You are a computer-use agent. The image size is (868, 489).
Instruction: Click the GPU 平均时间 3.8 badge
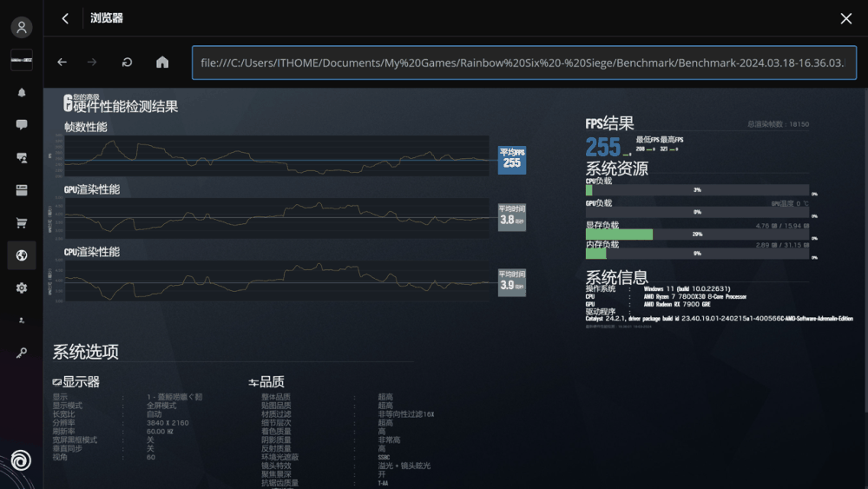512,216
